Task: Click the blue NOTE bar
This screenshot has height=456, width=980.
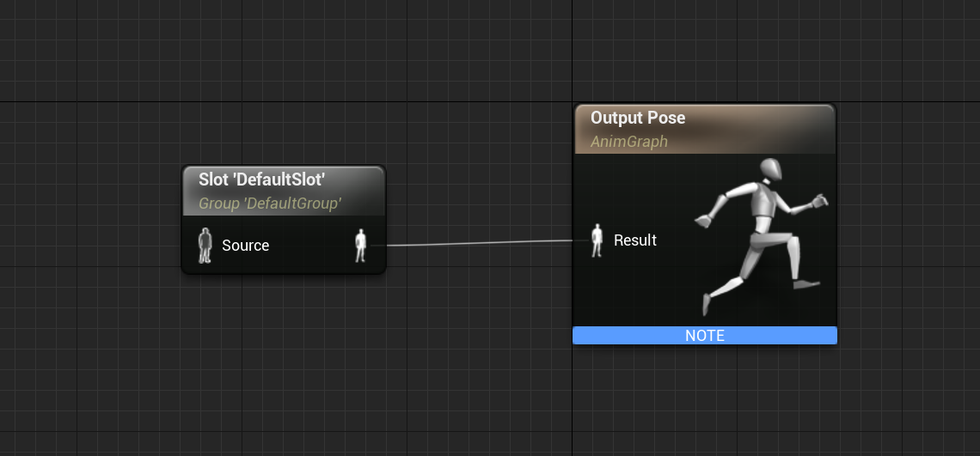Action: click(705, 336)
